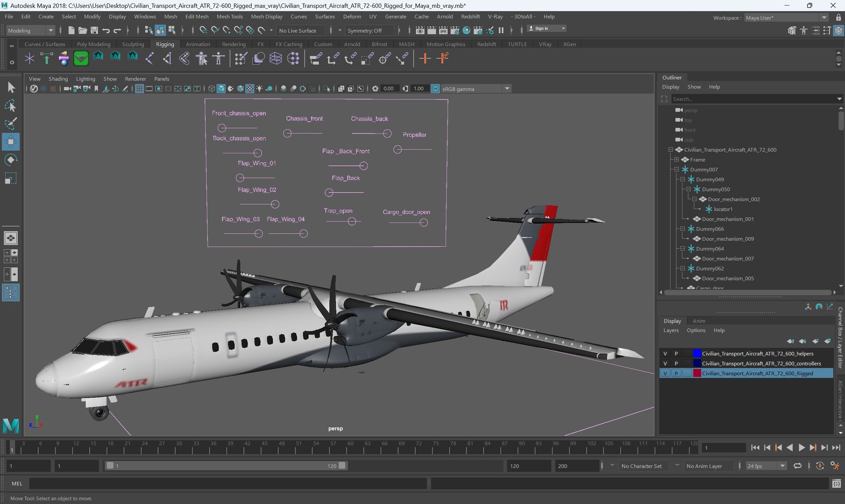Click the Outliner search field
This screenshot has width=845, height=504.
point(753,99)
